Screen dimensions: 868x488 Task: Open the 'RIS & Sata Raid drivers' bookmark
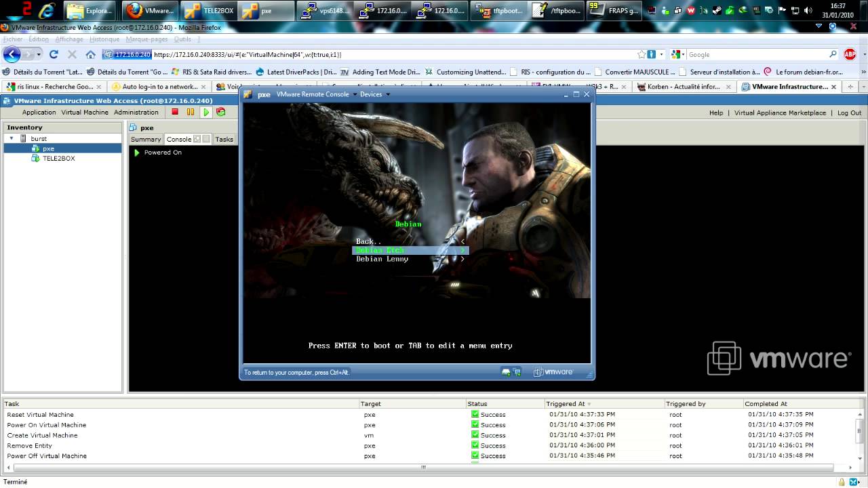[211, 72]
